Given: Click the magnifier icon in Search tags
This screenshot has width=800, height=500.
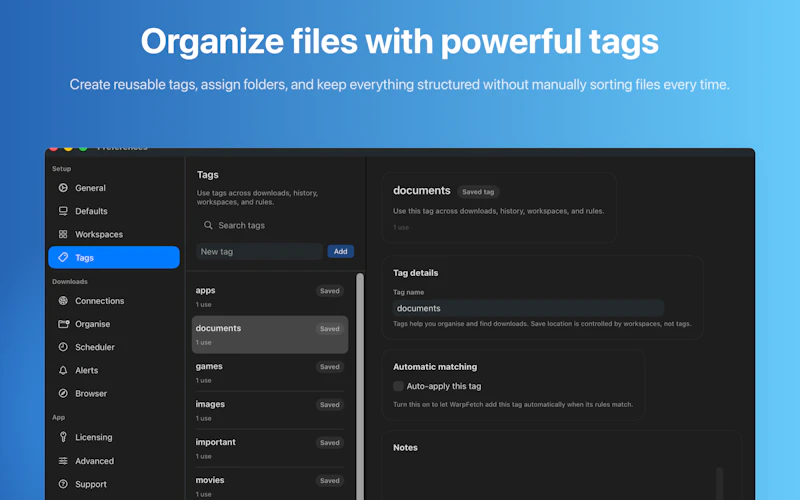Looking at the screenshot, I should 208,225.
